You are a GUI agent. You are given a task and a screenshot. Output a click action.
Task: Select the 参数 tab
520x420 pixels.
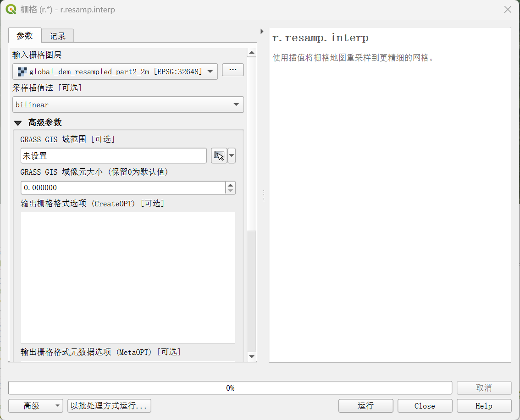25,35
